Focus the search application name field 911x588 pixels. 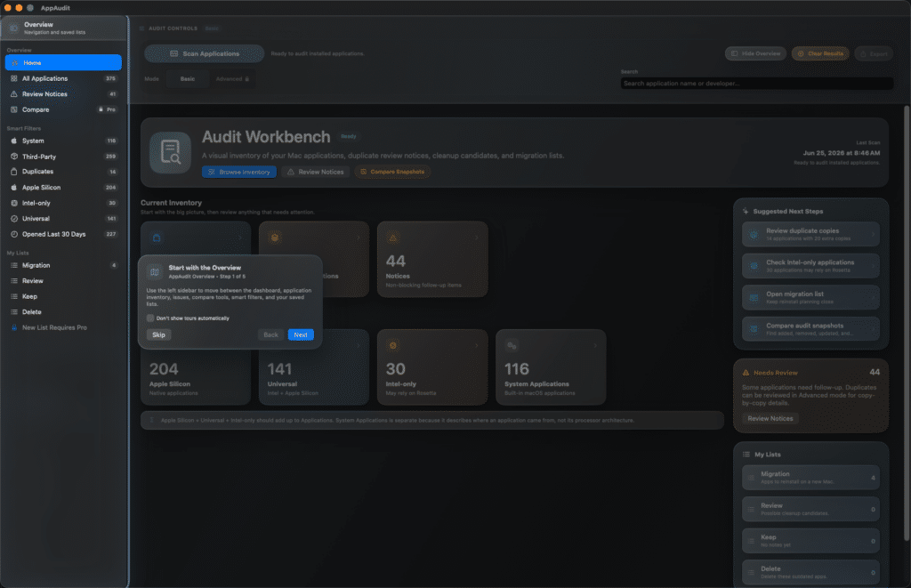[756, 84]
